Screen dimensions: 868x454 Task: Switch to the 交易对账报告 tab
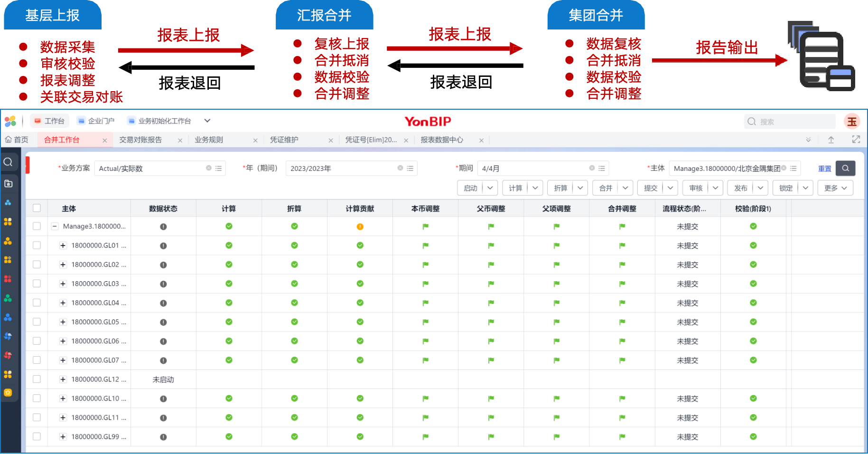pyautogui.click(x=140, y=140)
